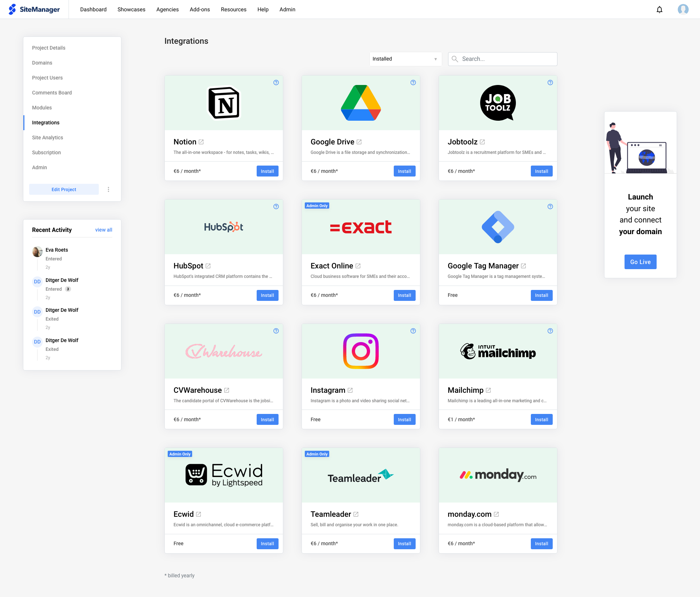Open Teamleader external link icon

pyautogui.click(x=356, y=514)
